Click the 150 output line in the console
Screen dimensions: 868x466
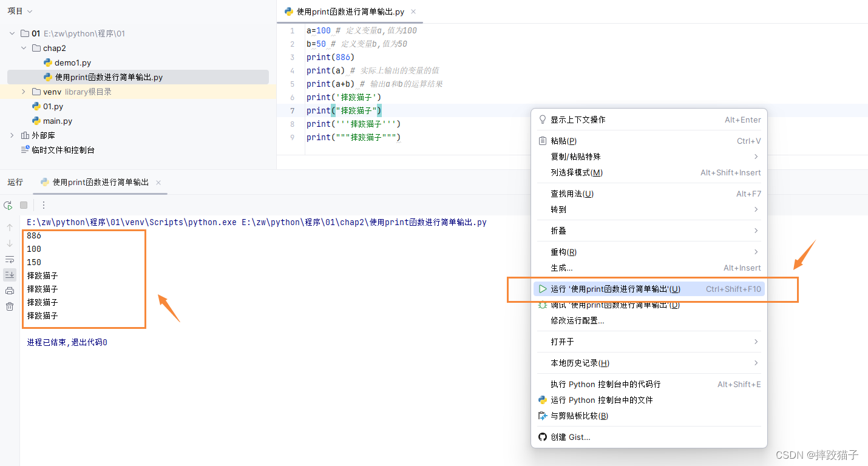click(34, 262)
